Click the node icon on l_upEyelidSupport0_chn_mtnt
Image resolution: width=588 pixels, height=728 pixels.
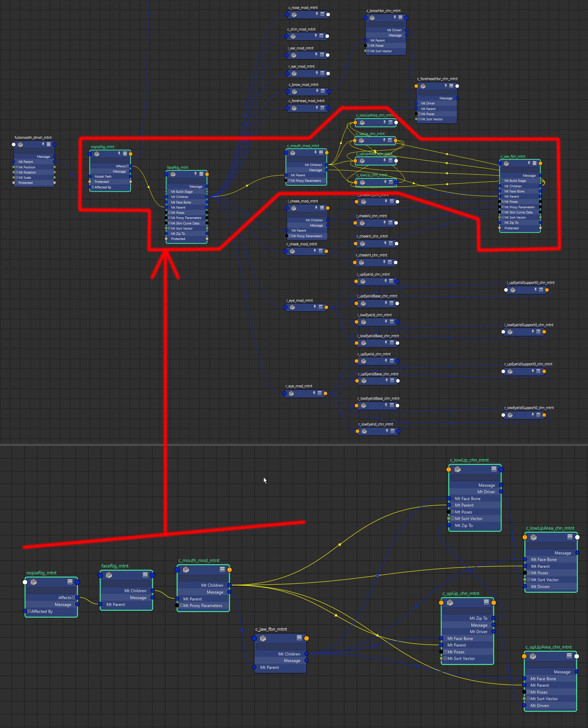point(513,290)
